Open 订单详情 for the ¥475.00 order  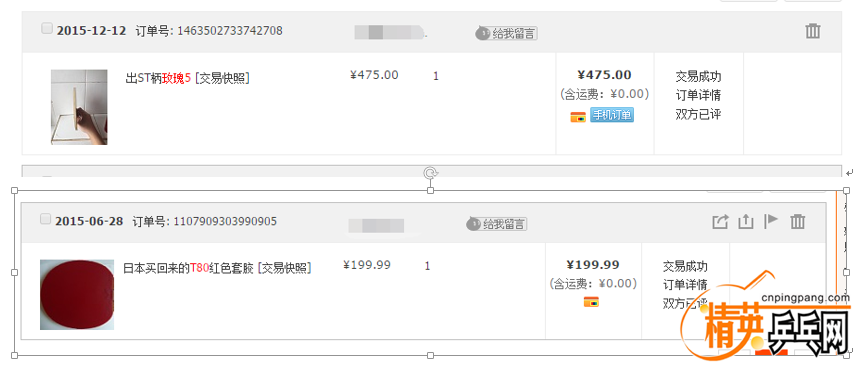pos(698,95)
